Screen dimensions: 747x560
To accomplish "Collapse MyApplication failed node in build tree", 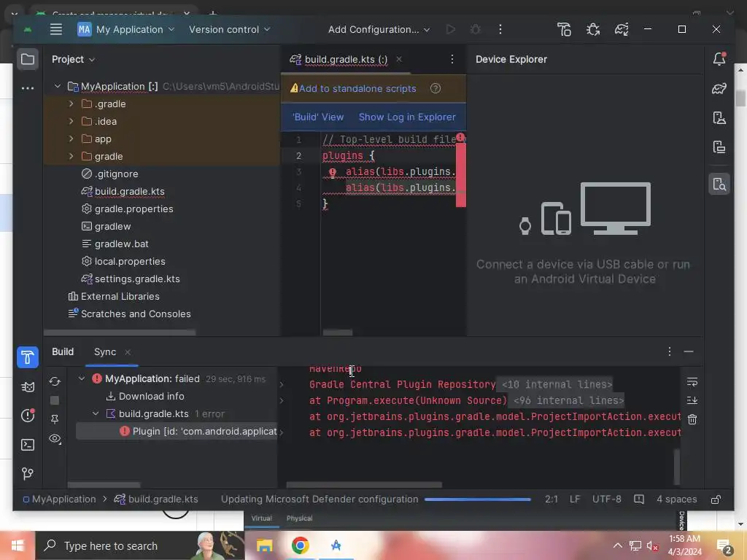I will point(82,378).
